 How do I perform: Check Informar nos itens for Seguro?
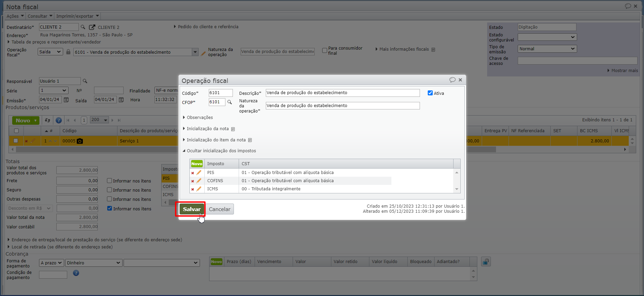click(x=109, y=190)
